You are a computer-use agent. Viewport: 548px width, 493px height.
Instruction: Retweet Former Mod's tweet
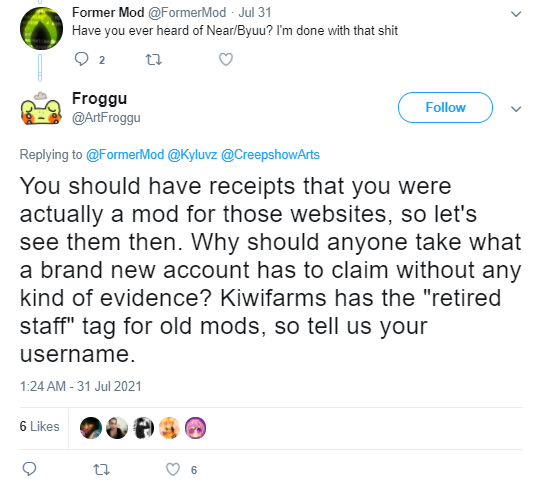(153, 60)
